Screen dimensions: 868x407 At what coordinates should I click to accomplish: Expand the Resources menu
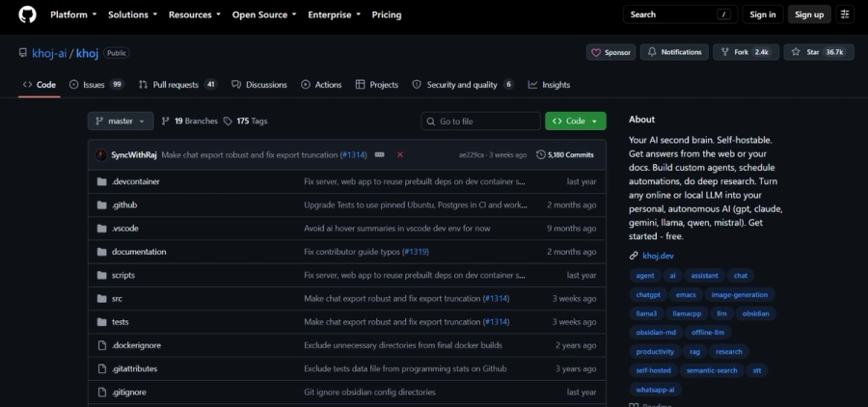point(194,15)
